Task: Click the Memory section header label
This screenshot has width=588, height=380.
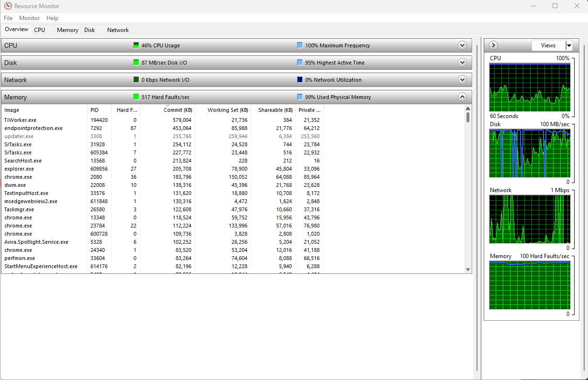Action: pyautogui.click(x=15, y=97)
